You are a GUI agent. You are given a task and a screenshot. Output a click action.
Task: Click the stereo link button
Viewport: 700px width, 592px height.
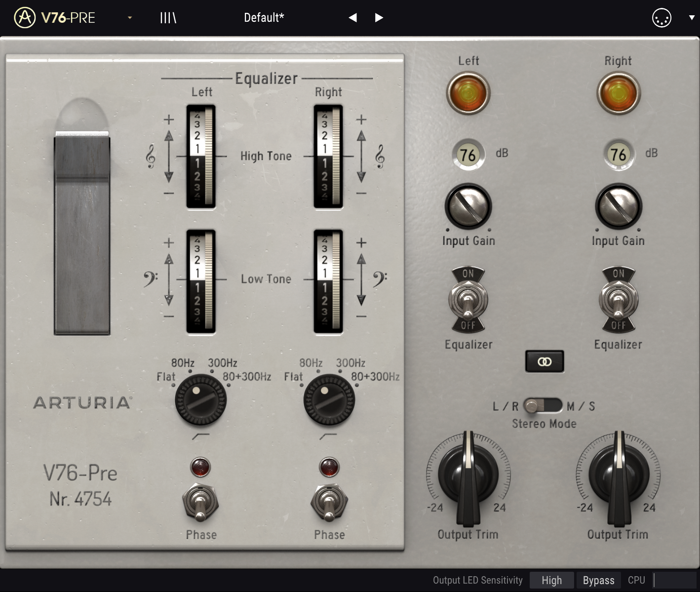click(544, 362)
